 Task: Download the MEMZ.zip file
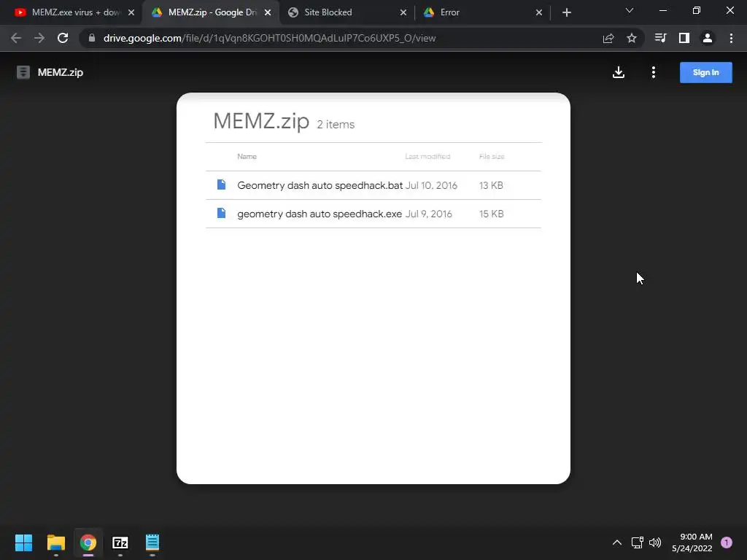click(619, 72)
